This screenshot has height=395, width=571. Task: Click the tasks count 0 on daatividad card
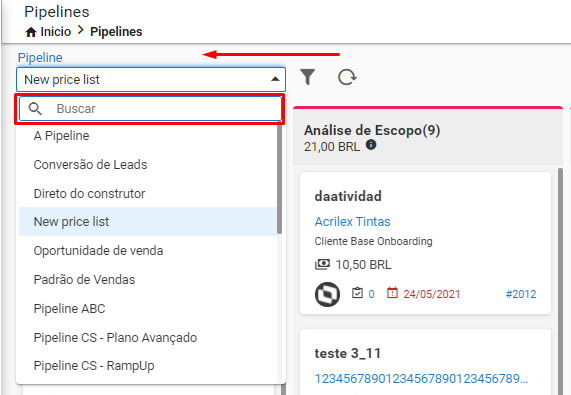(x=371, y=294)
